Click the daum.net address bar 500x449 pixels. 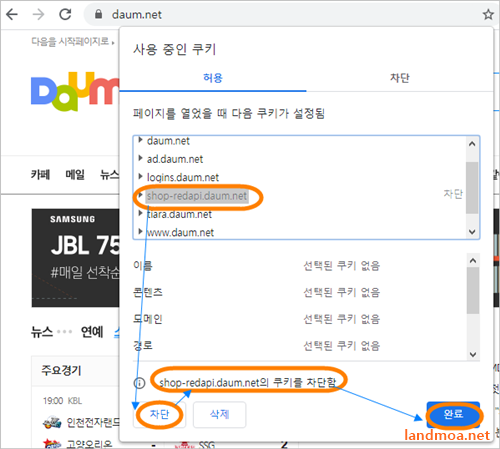pyautogui.click(x=283, y=14)
